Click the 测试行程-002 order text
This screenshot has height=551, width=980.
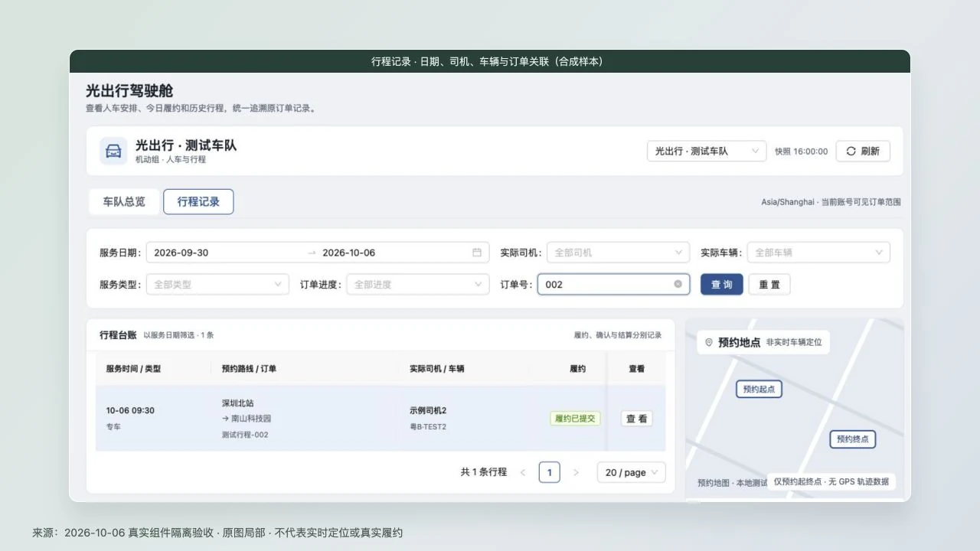point(245,435)
